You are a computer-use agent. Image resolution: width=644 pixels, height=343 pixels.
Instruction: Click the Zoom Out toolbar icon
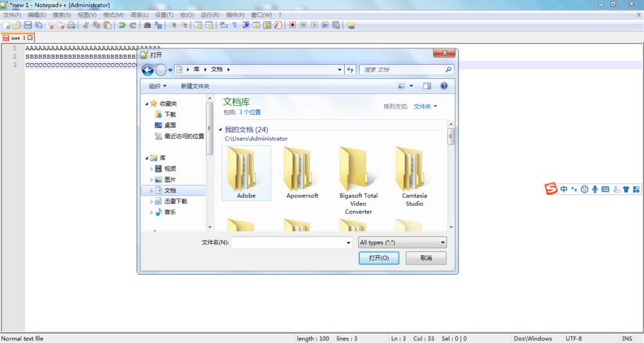click(184, 26)
